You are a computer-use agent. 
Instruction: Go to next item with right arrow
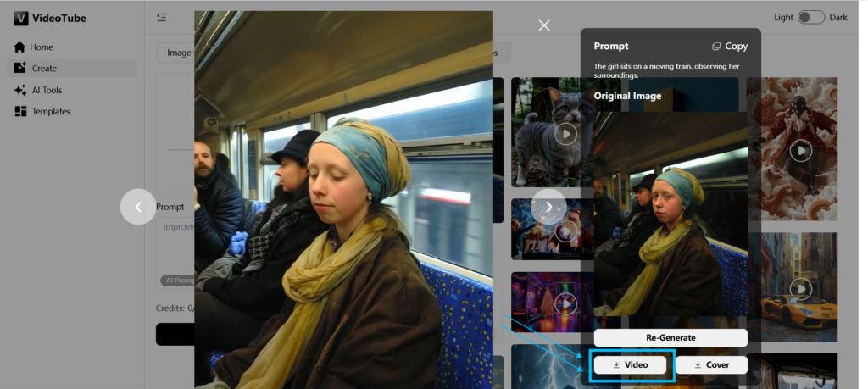(x=548, y=207)
